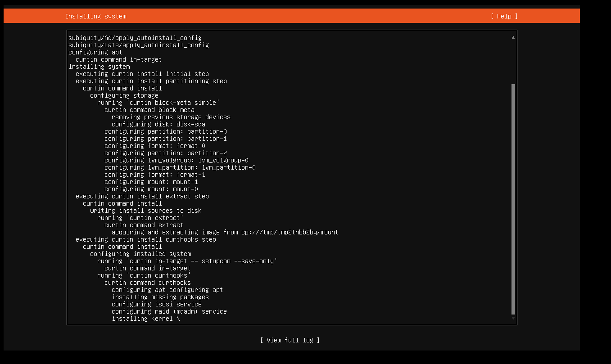
Task: Click the 'configuring apt' top log line
Action: click(x=95, y=52)
